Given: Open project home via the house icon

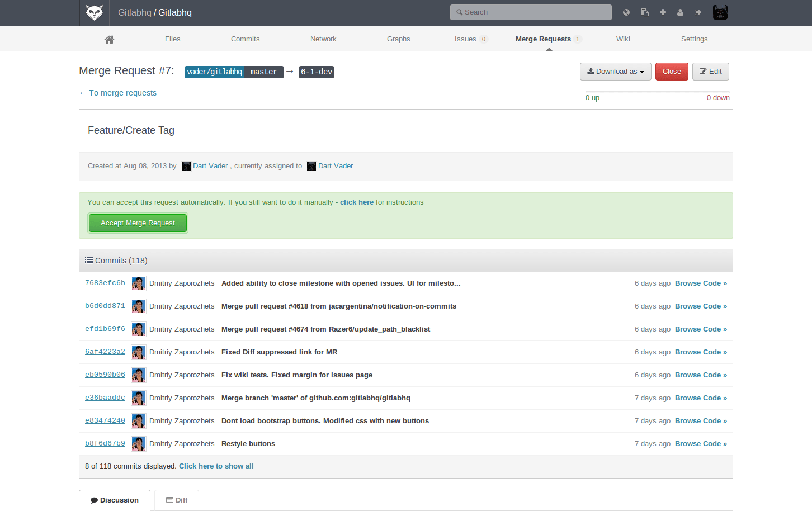Looking at the screenshot, I should pos(109,39).
